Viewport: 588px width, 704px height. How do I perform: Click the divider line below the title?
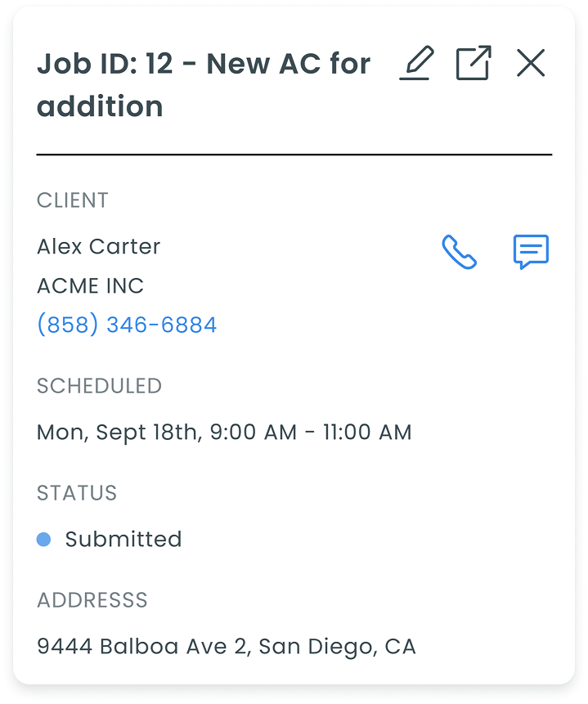pyautogui.click(x=294, y=154)
